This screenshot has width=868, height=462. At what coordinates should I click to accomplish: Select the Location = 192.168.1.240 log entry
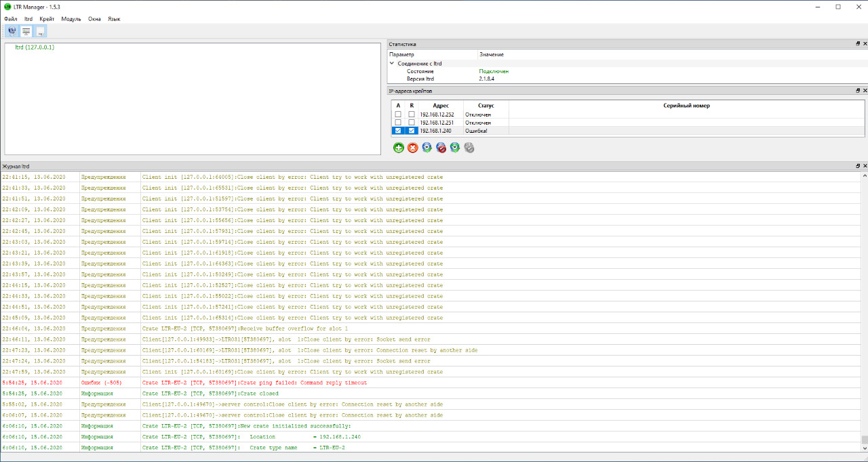pyautogui.click(x=430, y=437)
